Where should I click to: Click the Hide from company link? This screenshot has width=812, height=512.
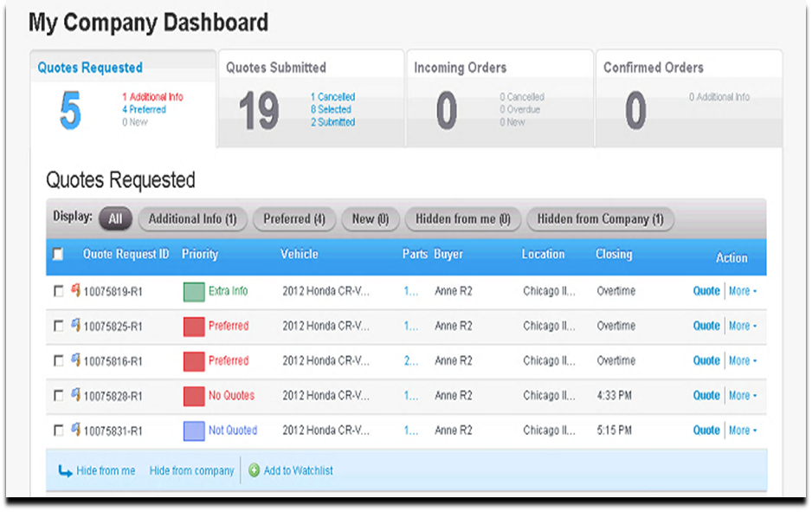(x=191, y=471)
